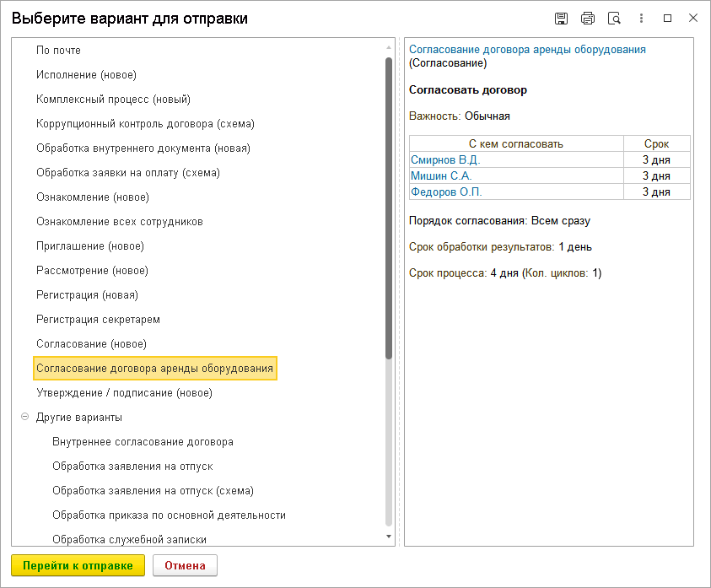Click scroll down arrow of list
Viewport: 711px width, 588px height.
(x=389, y=537)
